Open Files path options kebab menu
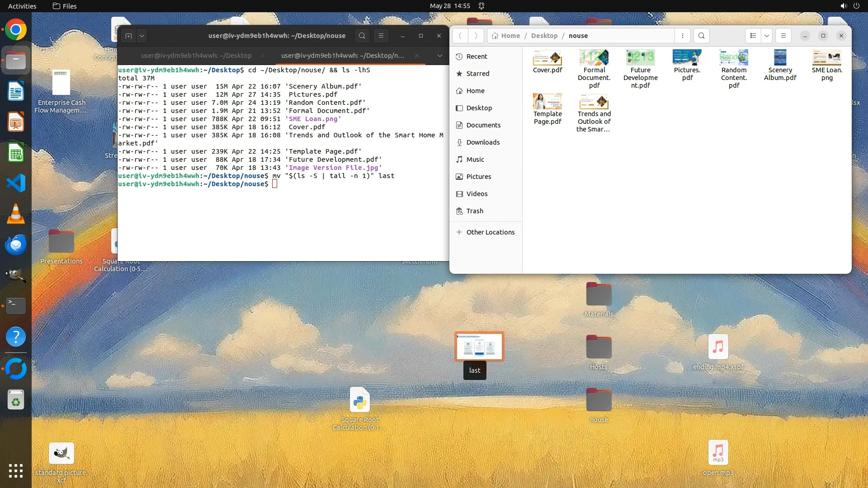868x488 pixels. (x=683, y=36)
